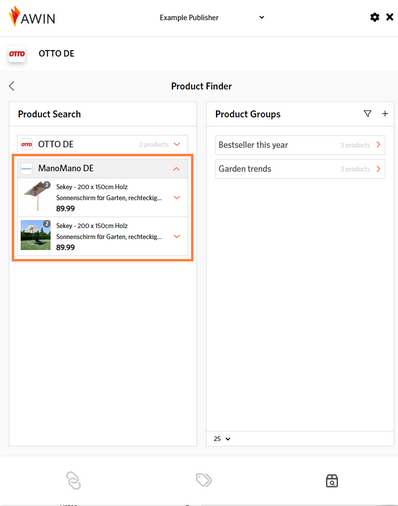This screenshot has height=506, width=398.
Task: Change the 25 per page dropdown
Action: tap(222, 439)
